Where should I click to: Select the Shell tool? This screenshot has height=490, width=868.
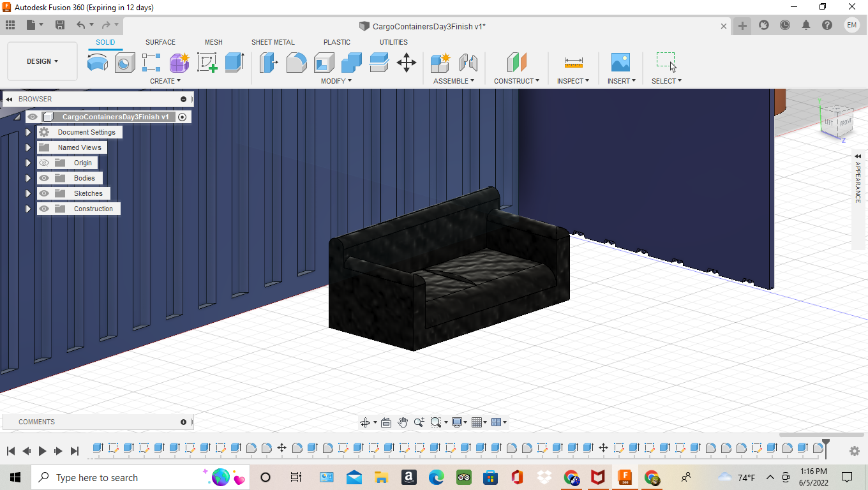click(324, 63)
